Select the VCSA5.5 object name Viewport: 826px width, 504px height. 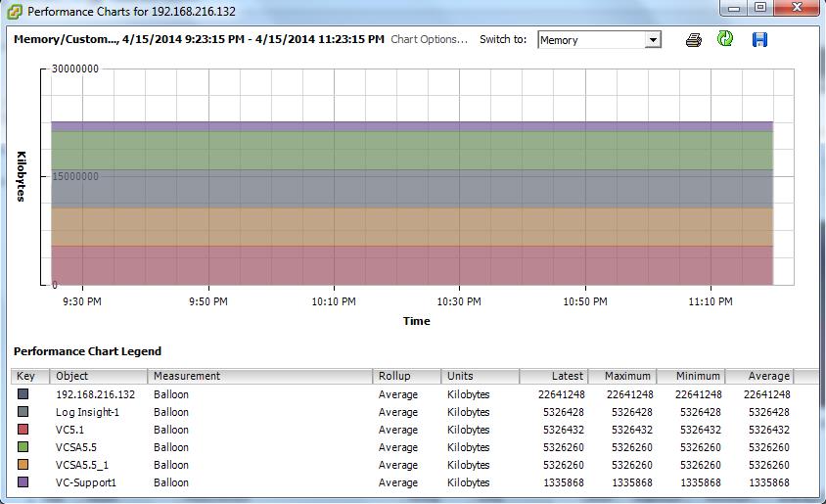click(76, 447)
